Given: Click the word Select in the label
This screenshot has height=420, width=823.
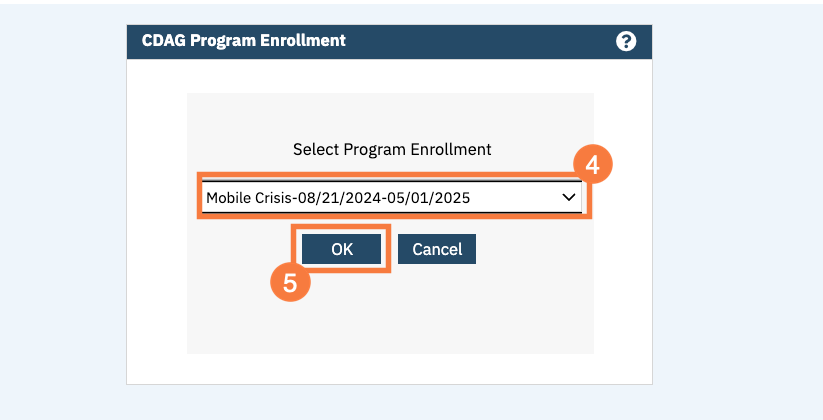Looking at the screenshot, I should pyautogui.click(x=315, y=149).
